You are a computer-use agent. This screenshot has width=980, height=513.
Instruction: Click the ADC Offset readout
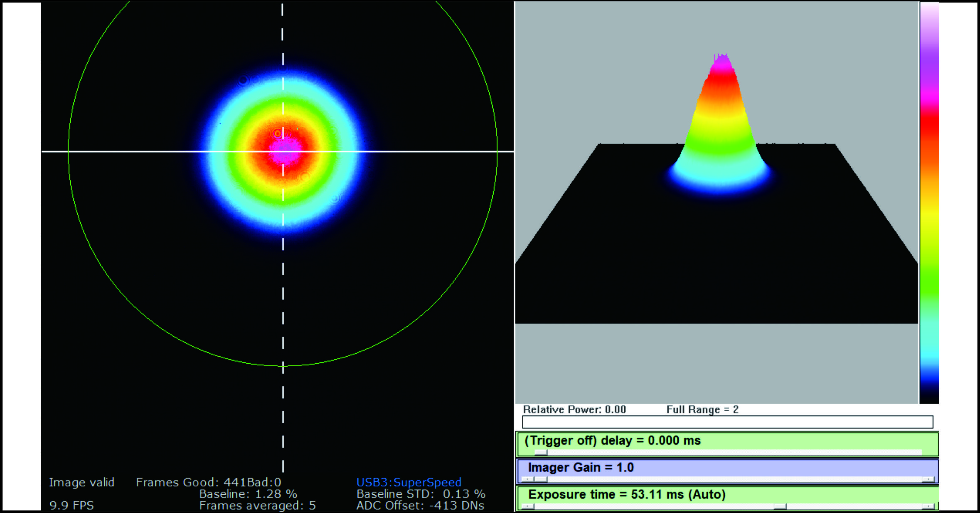tap(420, 506)
